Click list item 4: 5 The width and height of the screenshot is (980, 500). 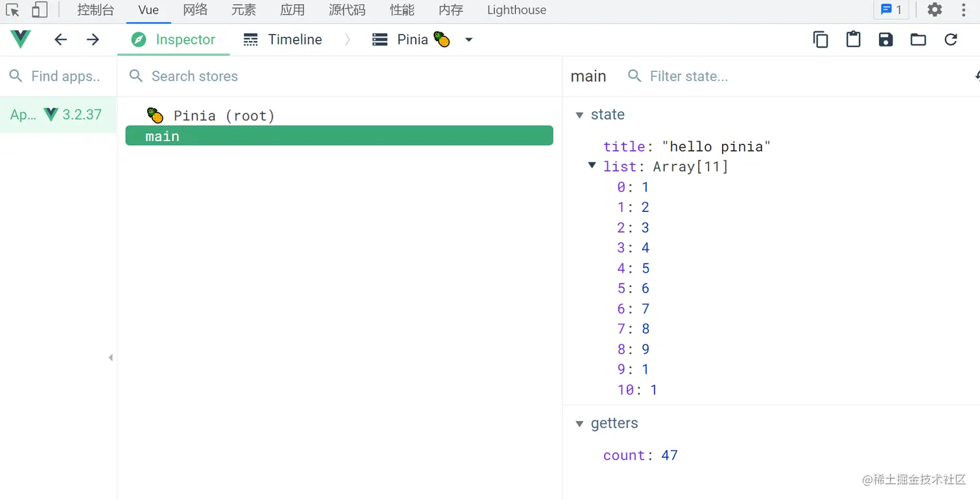(x=633, y=268)
